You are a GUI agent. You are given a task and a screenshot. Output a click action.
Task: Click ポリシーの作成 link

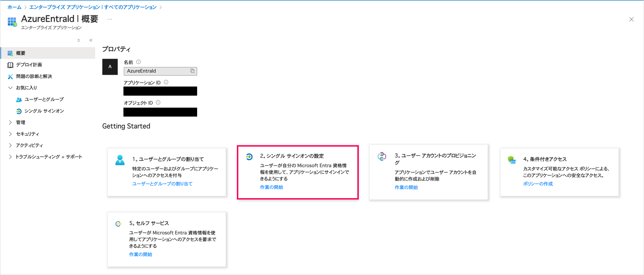tap(538, 184)
